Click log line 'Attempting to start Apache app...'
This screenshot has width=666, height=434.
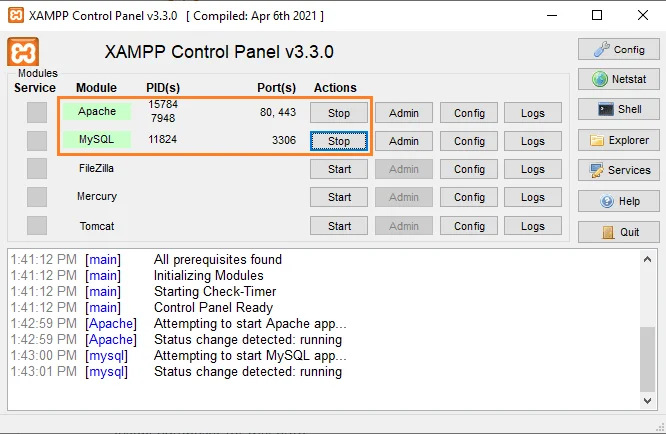250,324
